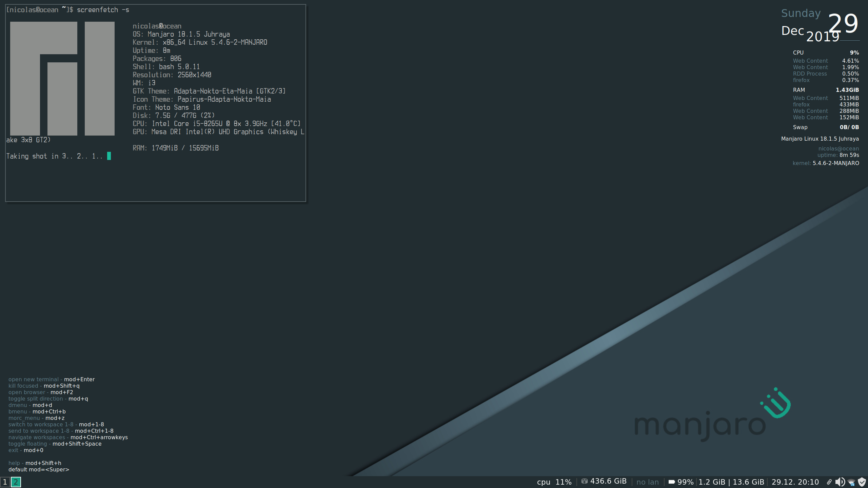Image resolution: width=868 pixels, height=488 pixels.
Task: Click the large date number 29
Action: point(843,24)
